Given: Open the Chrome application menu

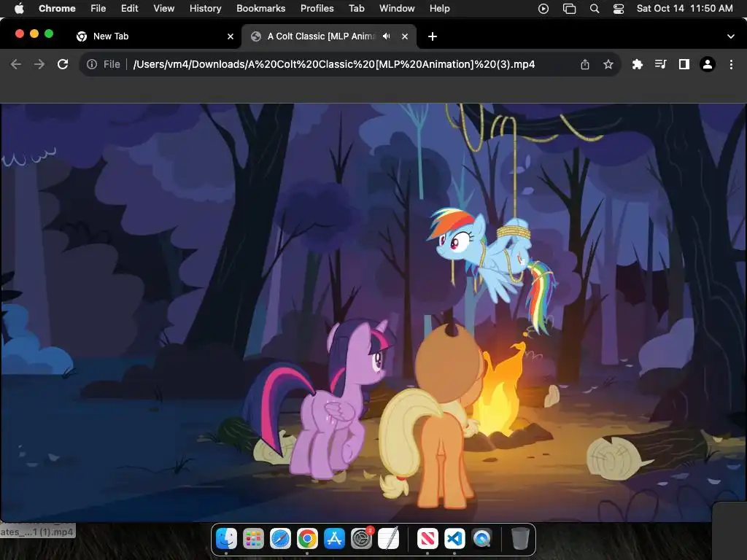Looking at the screenshot, I should [x=57, y=8].
